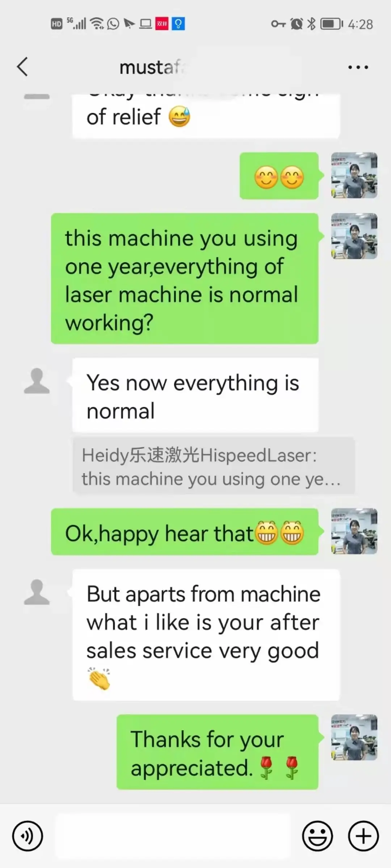Open sender photo next to 'Ok,happy hear that'
This screenshot has height=868, width=391.
354,531
